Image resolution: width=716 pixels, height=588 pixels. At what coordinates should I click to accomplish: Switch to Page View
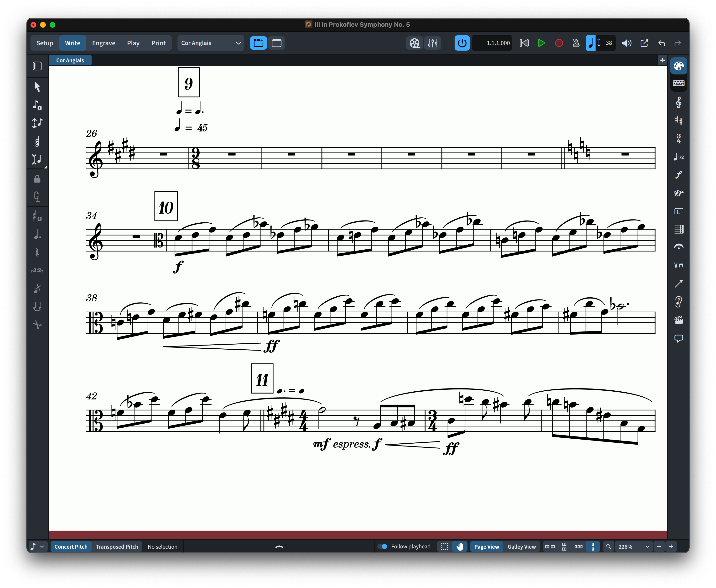486,546
